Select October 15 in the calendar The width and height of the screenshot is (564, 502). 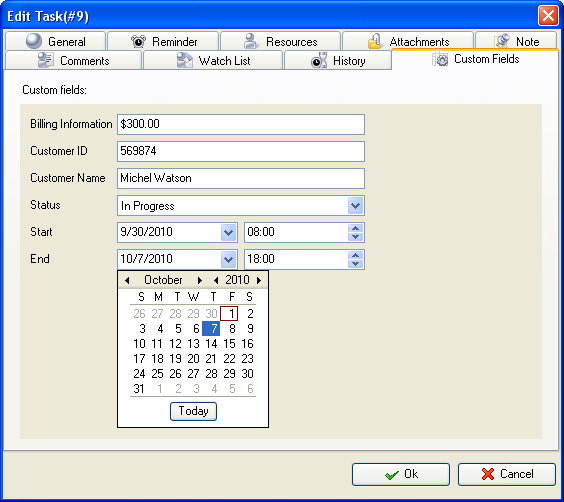[229, 344]
